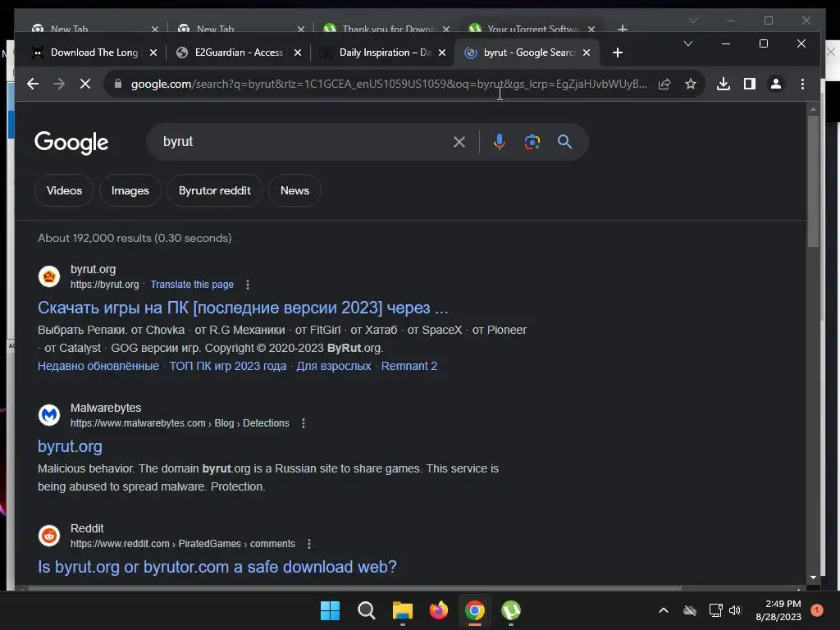Open Malwarebytes byrut.org result title
The image size is (840, 630).
(70, 446)
